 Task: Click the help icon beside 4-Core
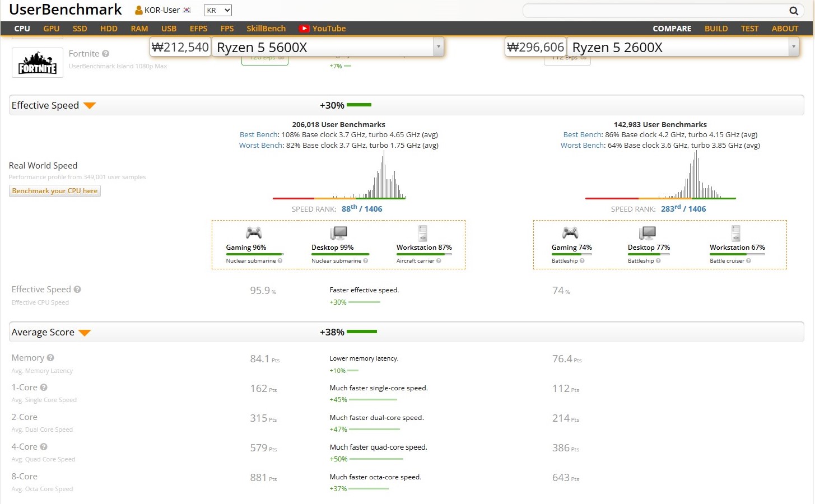44,447
